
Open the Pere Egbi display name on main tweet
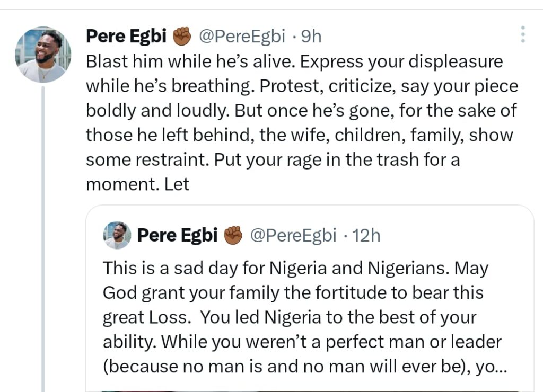click(126, 36)
